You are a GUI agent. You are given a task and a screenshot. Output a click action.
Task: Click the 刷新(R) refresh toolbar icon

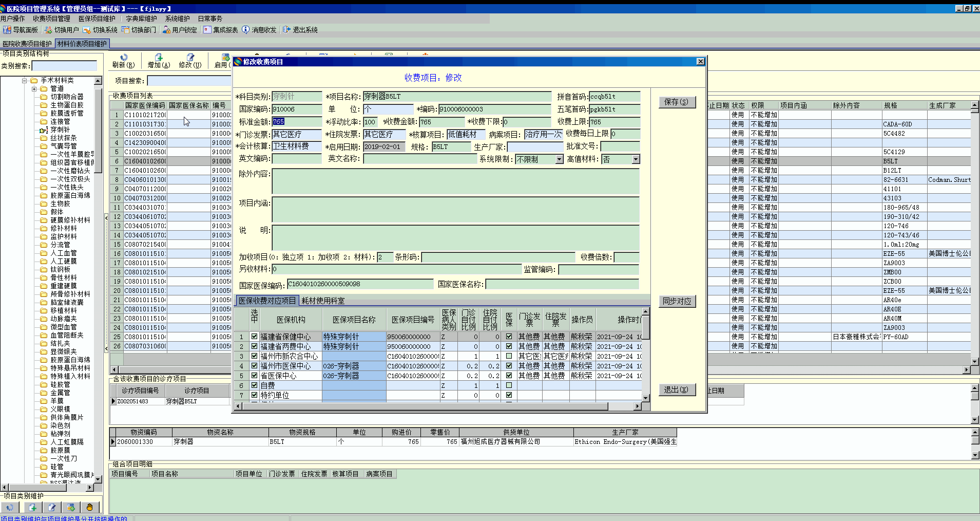point(124,57)
